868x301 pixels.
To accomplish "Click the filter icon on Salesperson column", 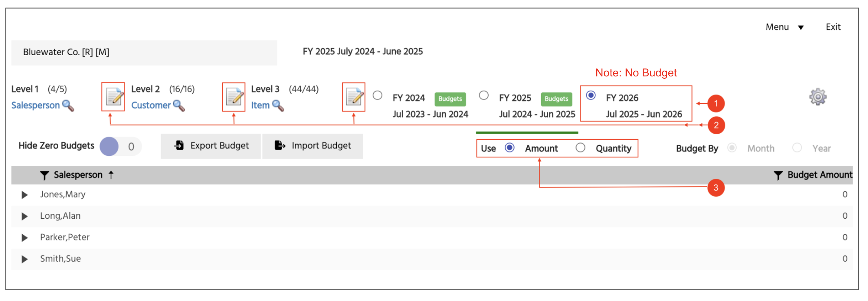I will [44, 175].
